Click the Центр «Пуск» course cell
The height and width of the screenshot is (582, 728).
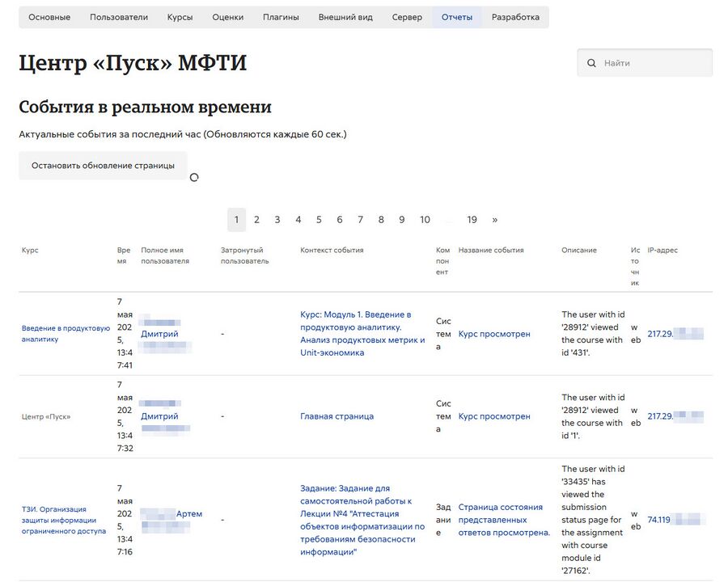click(x=46, y=417)
